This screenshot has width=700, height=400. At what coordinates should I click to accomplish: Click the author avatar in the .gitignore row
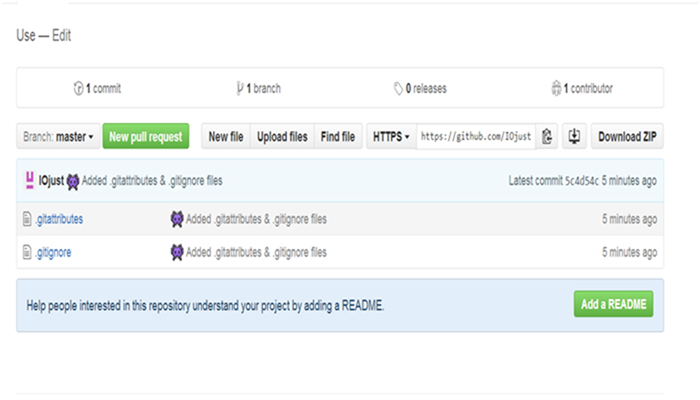(x=177, y=252)
